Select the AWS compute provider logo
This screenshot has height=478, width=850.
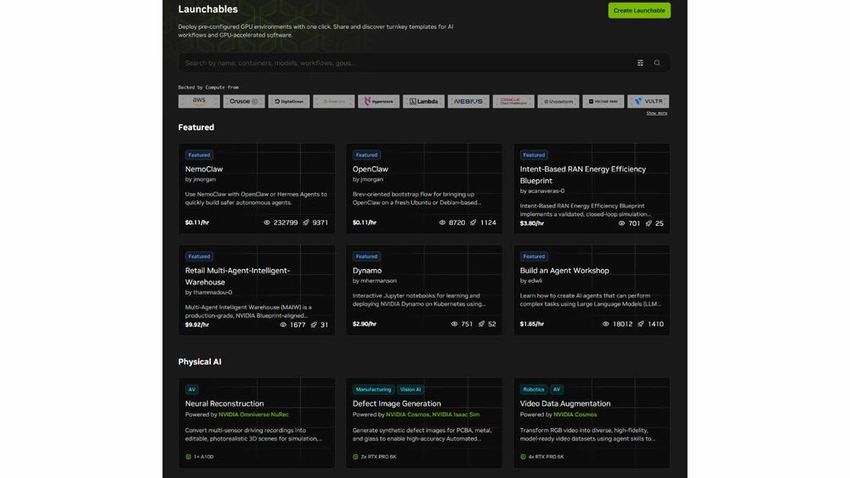click(199, 101)
